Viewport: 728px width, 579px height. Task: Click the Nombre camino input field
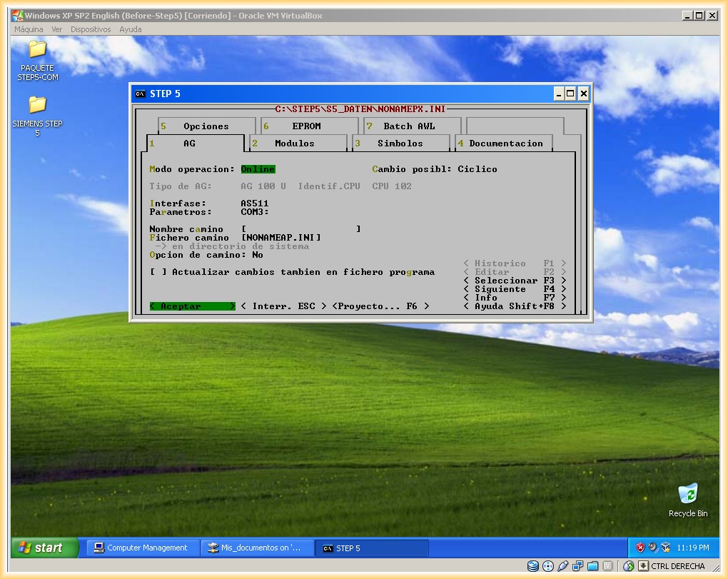tap(300, 229)
